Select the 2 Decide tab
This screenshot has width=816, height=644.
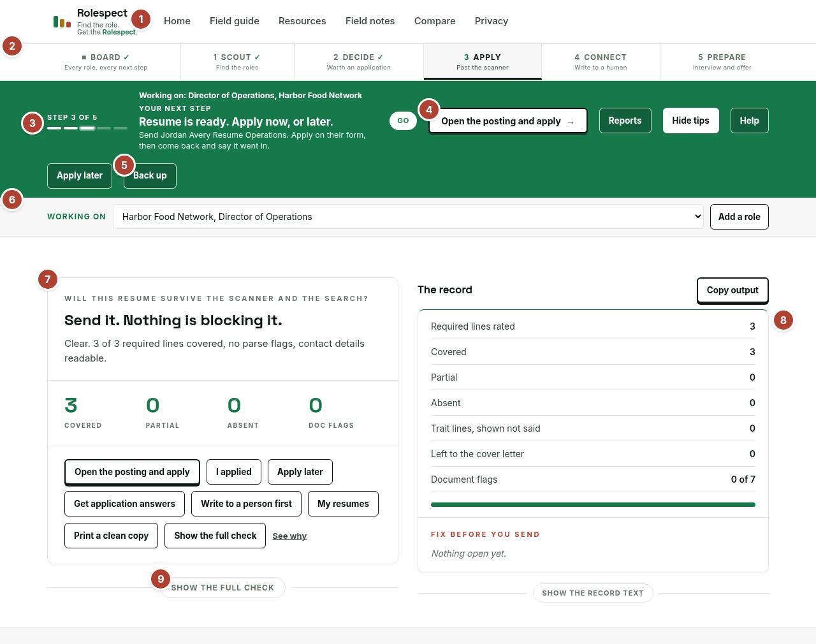(359, 62)
